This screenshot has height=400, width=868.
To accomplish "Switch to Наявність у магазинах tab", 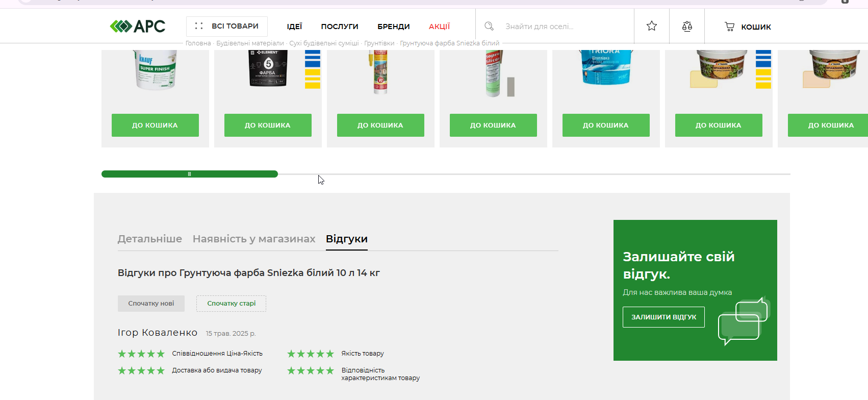I will click(x=254, y=239).
